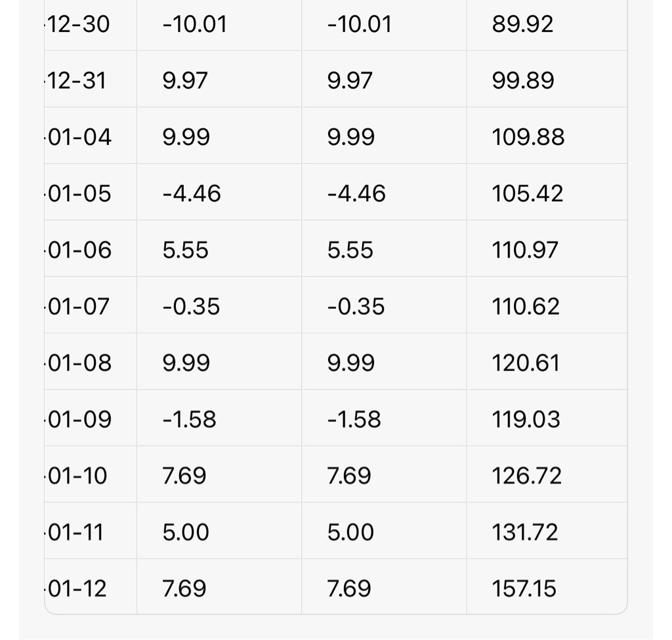Select the final 157.15 value cell

(x=524, y=588)
